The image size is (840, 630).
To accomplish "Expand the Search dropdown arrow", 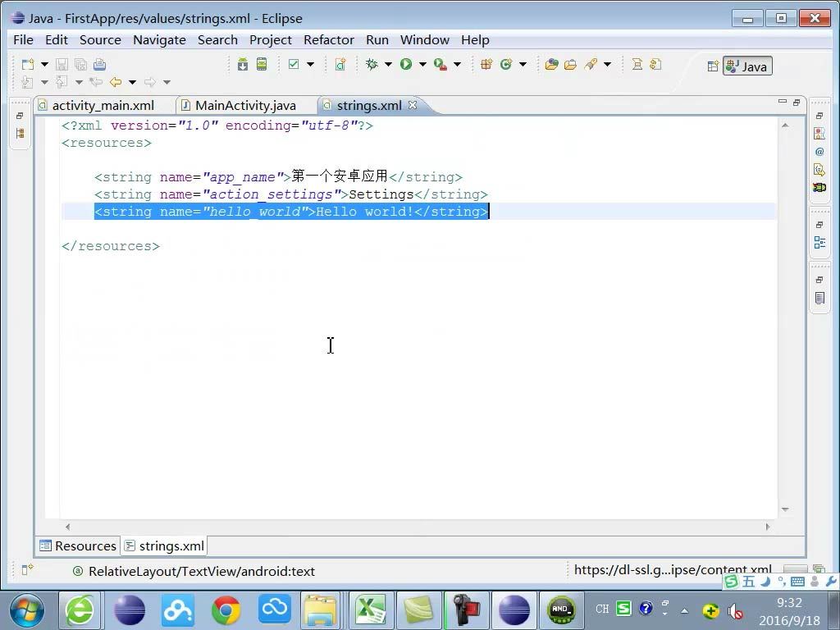I will (607, 65).
